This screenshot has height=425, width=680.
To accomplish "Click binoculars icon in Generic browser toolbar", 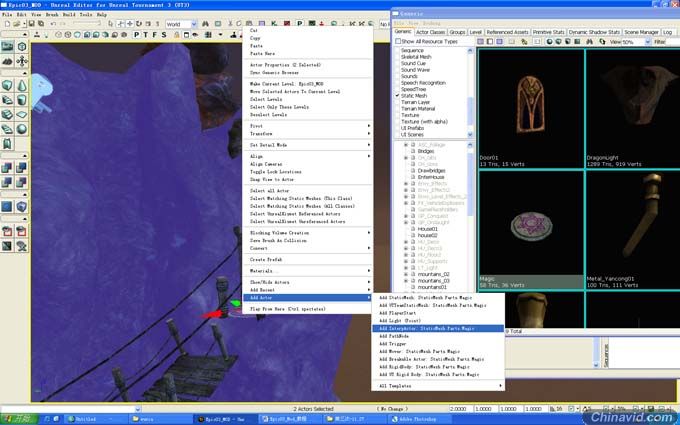I will click(x=589, y=42).
